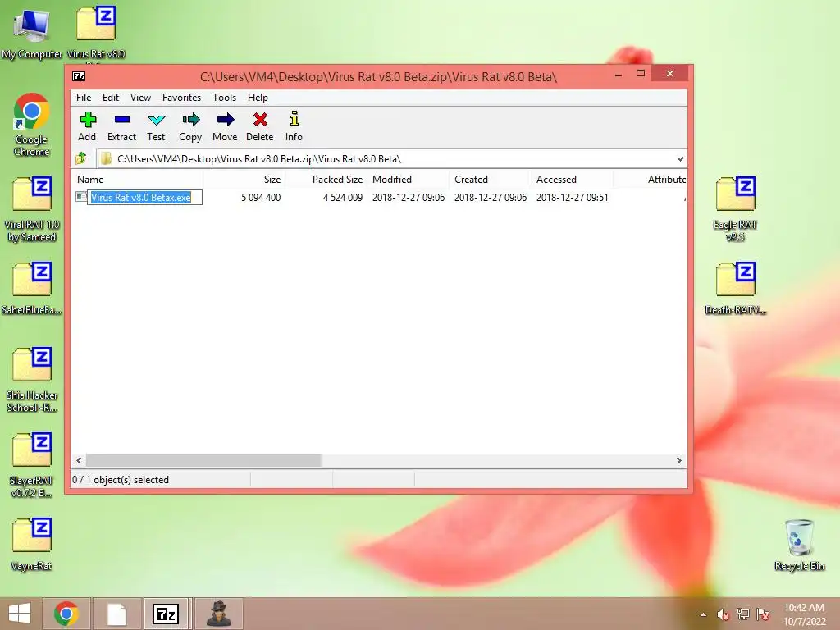Viewport: 840px width, 630px height.
Task: Click taskbar clock 10:42 AM
Action: 804,608
